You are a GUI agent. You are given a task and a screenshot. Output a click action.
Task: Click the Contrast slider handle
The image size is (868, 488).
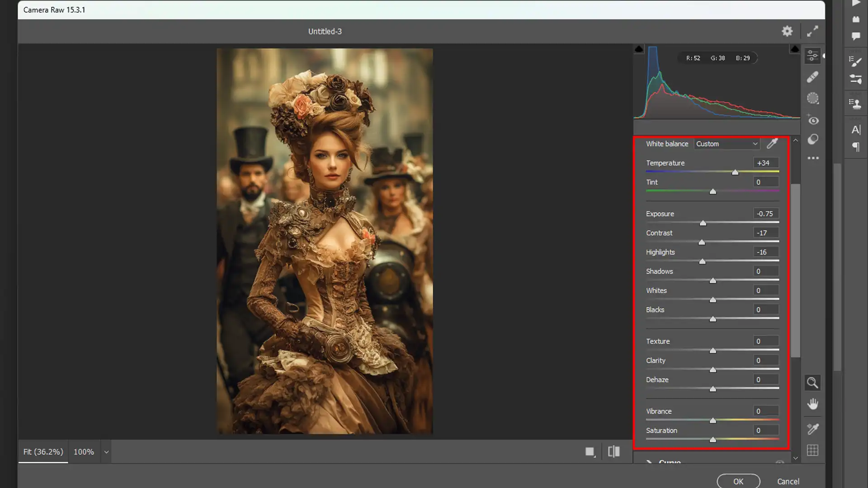click(702, 242)
